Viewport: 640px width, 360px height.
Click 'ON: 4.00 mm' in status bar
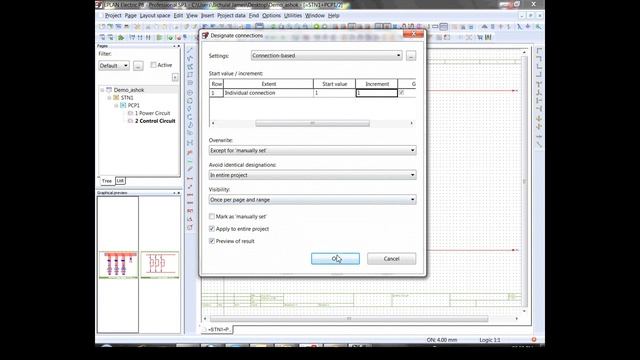[442, 340]
